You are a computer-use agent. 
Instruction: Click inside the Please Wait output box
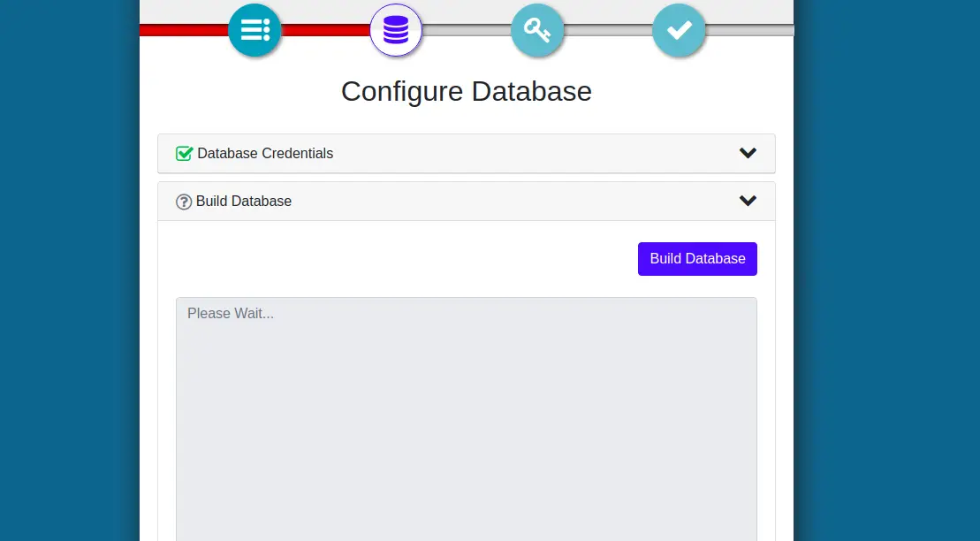point(467,415)
